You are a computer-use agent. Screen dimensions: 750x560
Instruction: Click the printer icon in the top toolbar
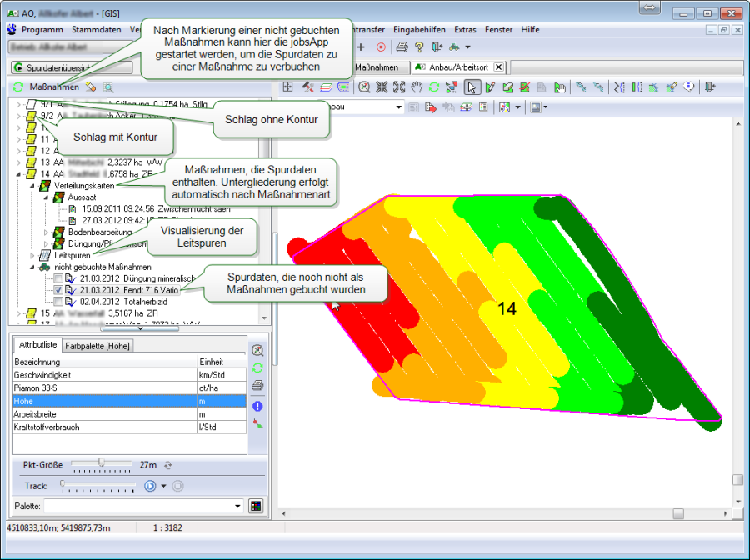coord(402,47)
